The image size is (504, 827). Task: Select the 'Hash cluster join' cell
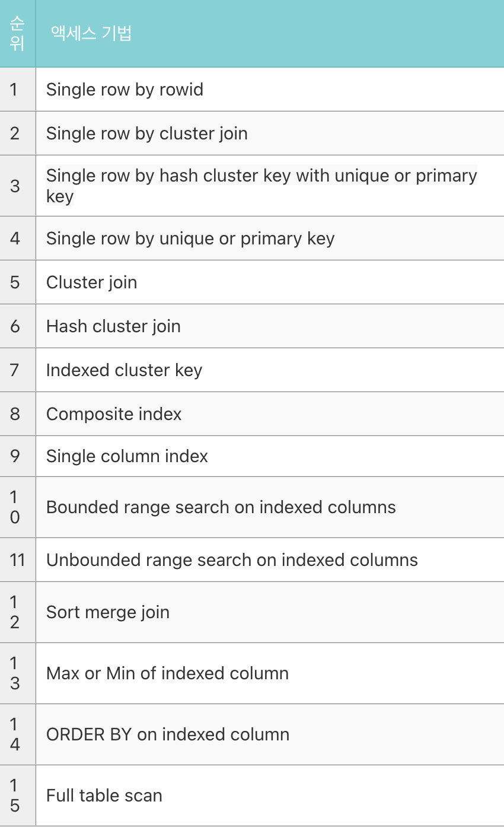(x=270, y=326)
